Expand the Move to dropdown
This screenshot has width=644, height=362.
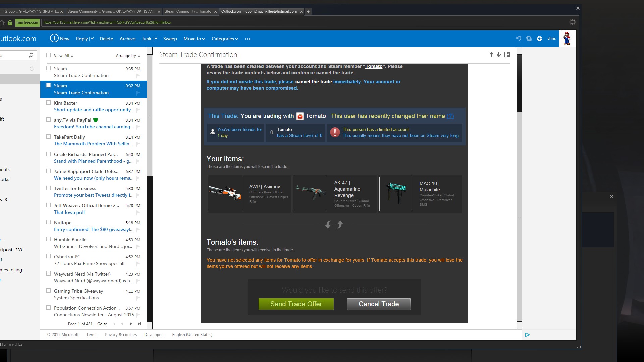(x=194, y=39)
